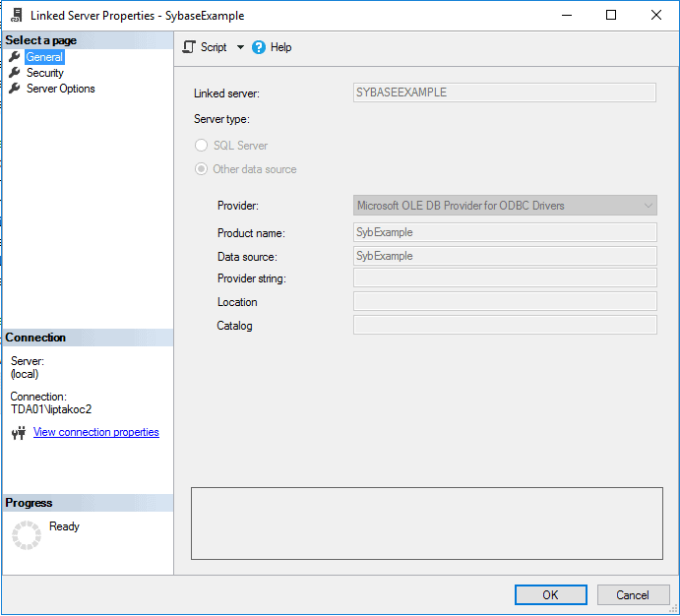Click the TDA01\liptakoc2 connection text
The image size is (680, 616).
coord(51,409)
